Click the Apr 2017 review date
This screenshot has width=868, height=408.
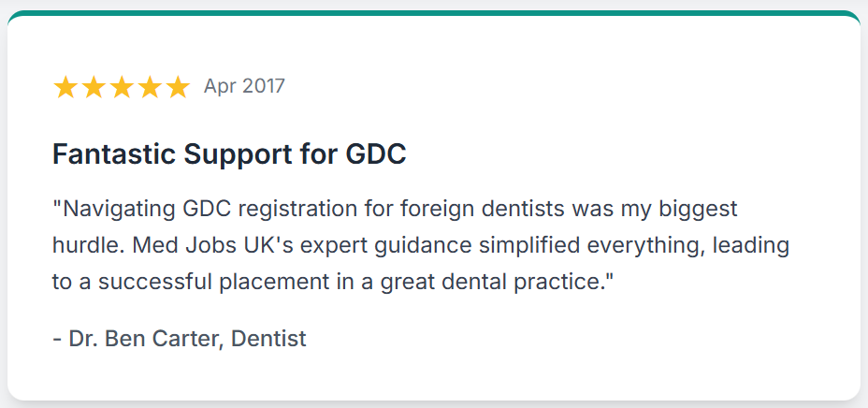pos(244,86)
